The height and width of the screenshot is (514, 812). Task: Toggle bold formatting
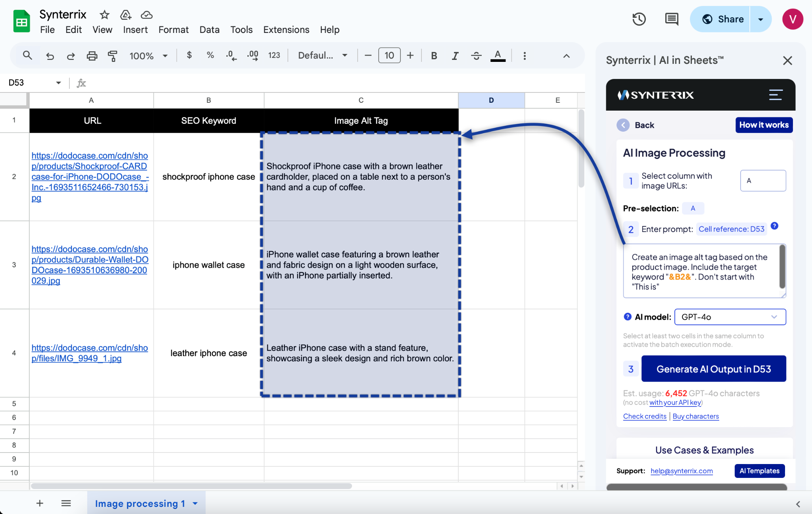pos(434,56)
